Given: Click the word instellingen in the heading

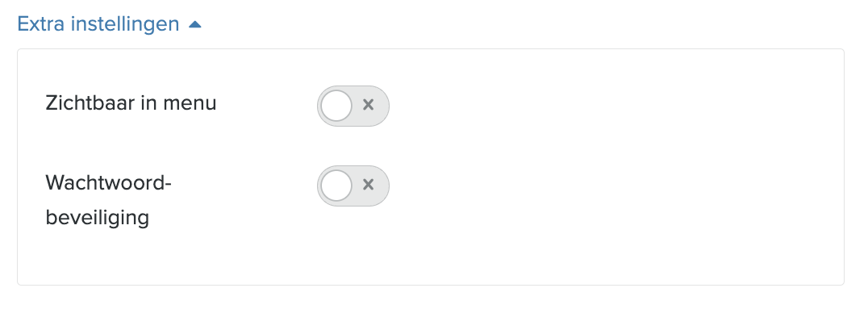Looking at the screenshot, I should click(x=125, y=24).
